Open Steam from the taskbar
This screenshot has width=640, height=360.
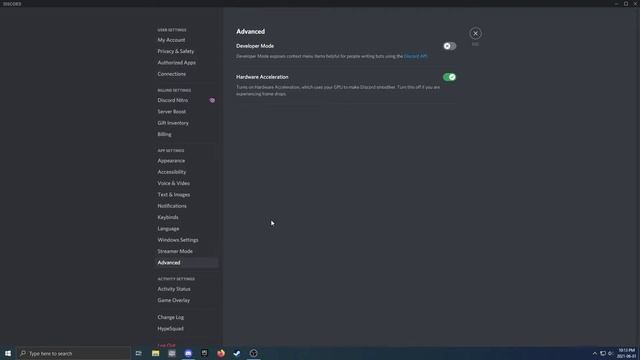237,353
